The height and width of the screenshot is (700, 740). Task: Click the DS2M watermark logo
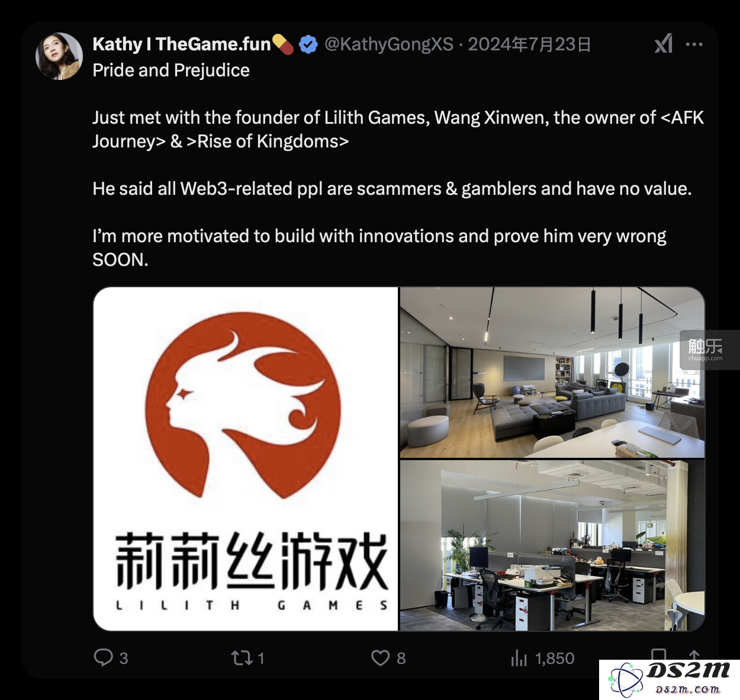pos(670,679)
